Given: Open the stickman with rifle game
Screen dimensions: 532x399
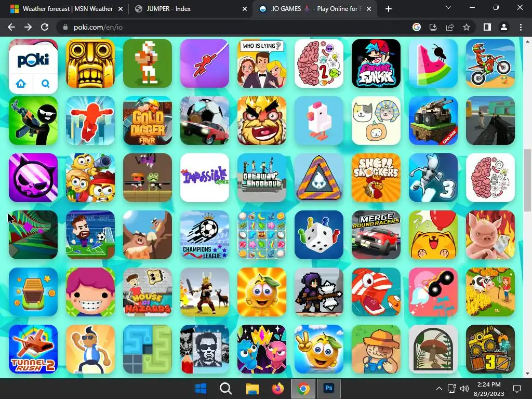Looking at the screenshot, I should (x=33, y=121).
